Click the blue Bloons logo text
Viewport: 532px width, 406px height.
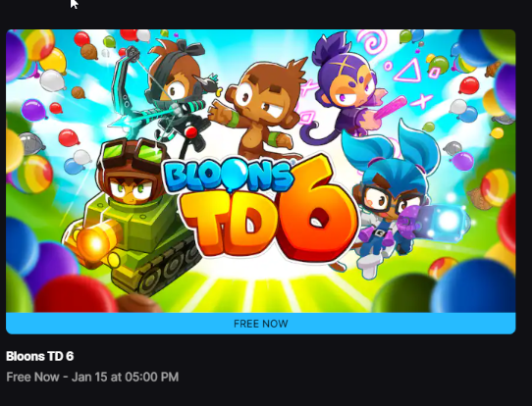(228, 177)
